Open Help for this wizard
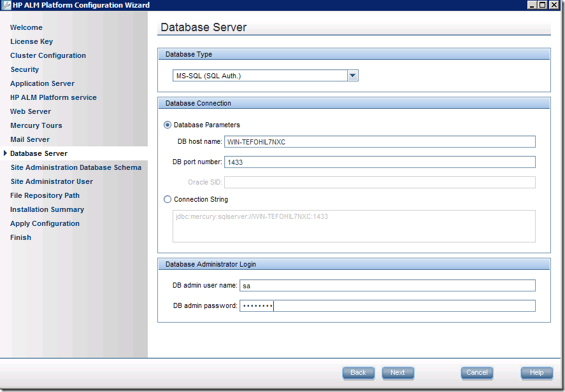This screenshot has height=392, width=565. pyautogui.click(x=537, y=373)
